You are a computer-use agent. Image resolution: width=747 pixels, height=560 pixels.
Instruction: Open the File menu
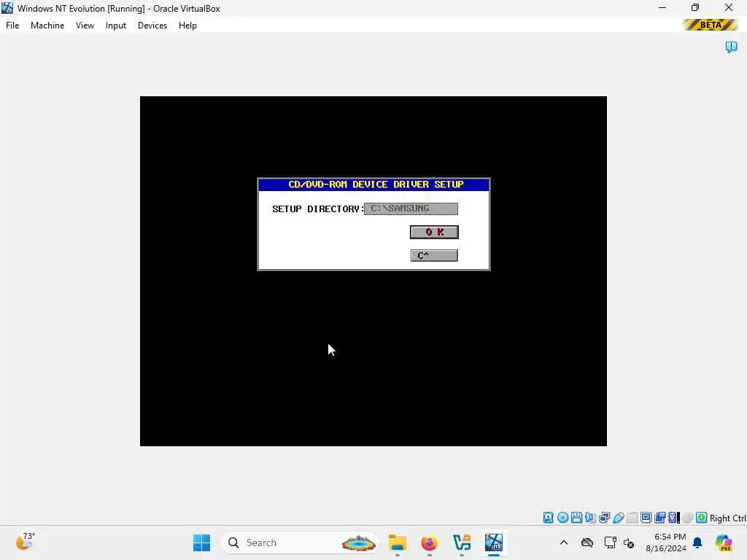pos(12,26)
